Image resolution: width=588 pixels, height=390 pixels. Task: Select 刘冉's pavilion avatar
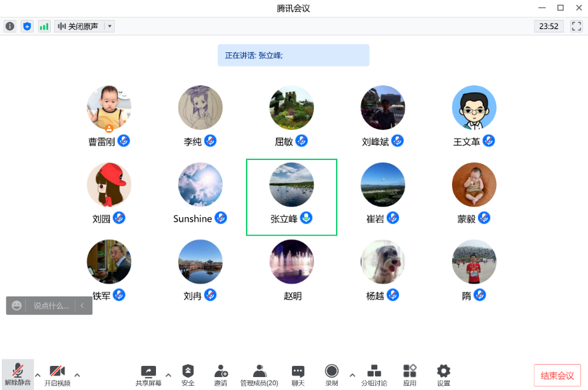[200, 262]
